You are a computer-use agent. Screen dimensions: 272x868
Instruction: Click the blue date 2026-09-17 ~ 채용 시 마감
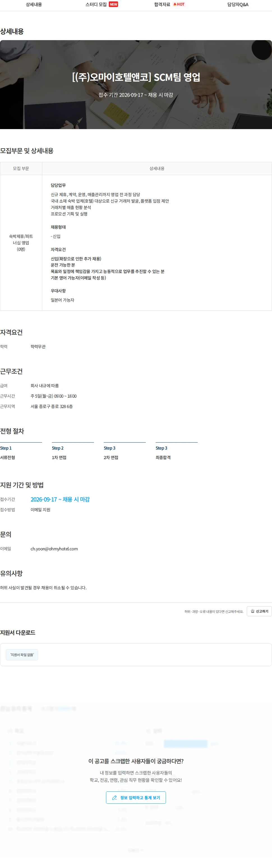[x=60, y=499]
